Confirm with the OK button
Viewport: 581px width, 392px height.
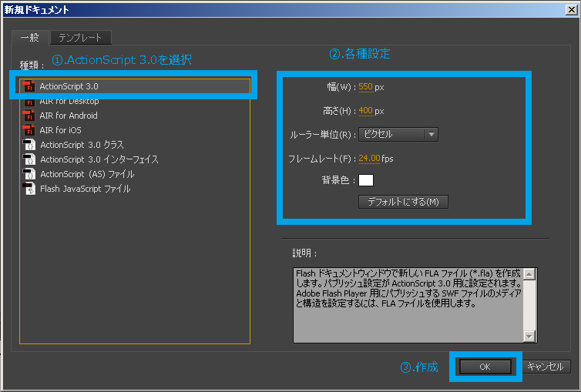[x=485, y=367]
